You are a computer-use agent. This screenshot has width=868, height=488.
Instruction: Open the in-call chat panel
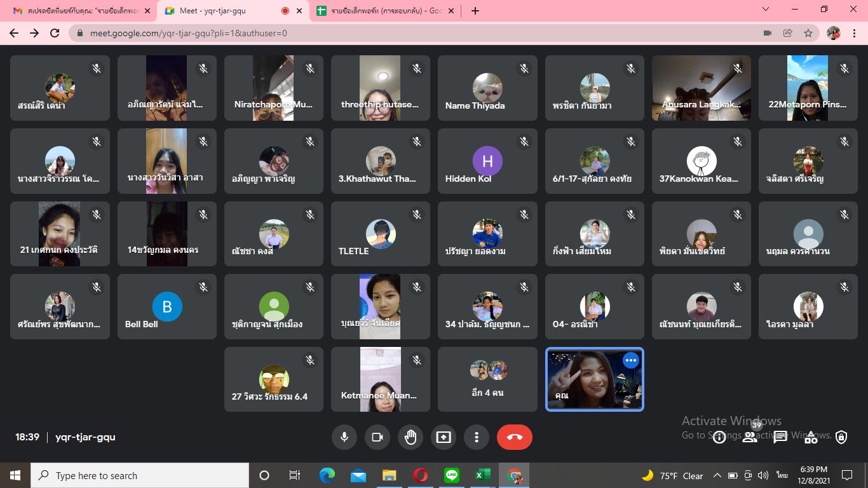(x=780, y=437)
